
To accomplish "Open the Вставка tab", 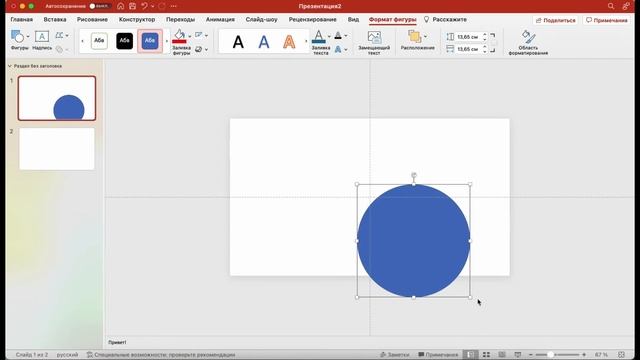I will (55, 20).
